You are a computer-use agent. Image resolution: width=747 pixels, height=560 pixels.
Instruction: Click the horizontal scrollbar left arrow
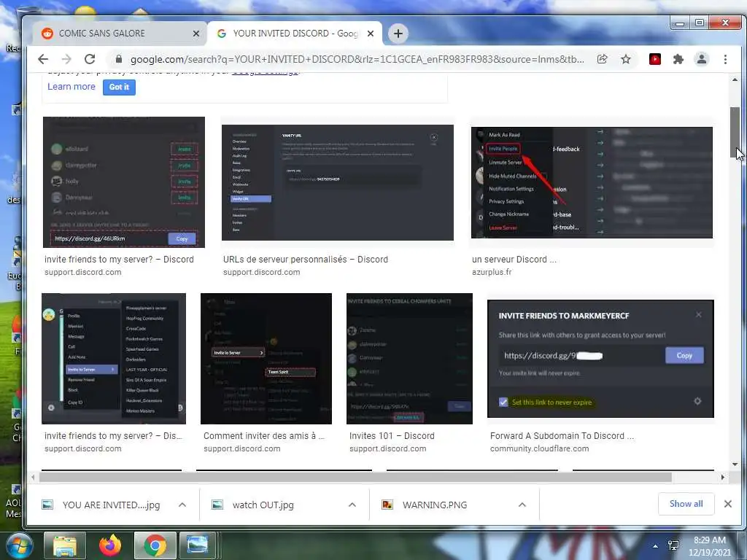pyautogui.click(x=33, y=477)
